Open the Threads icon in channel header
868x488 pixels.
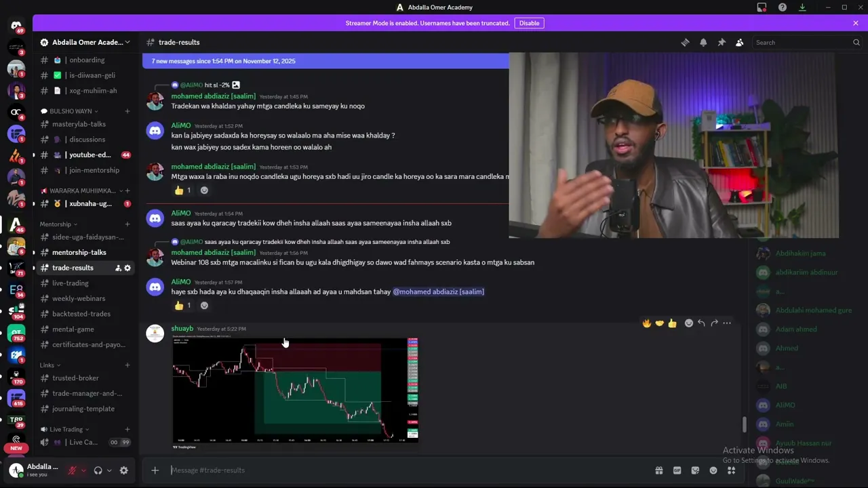click(x=685, y=42)
